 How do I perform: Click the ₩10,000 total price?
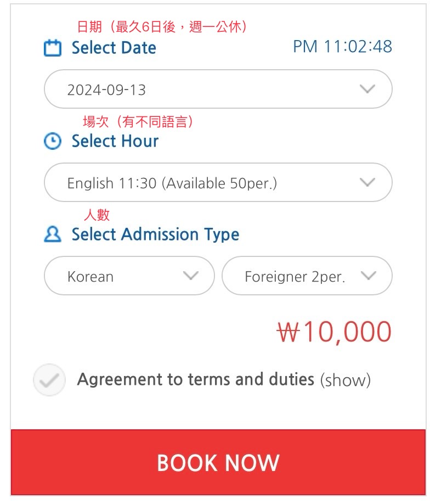click(335, 332)
